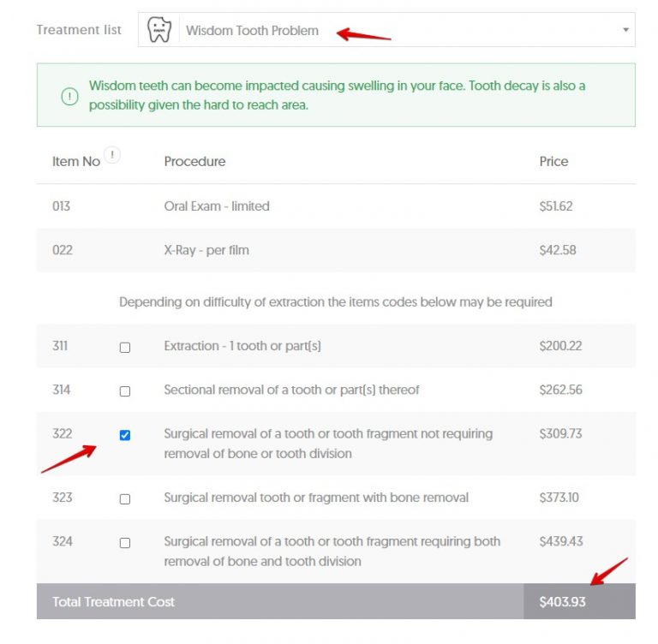The height and width of the screenshot is (644, 658).
Task: Check the item 324 bone and tooth division box
Action: 125,543
